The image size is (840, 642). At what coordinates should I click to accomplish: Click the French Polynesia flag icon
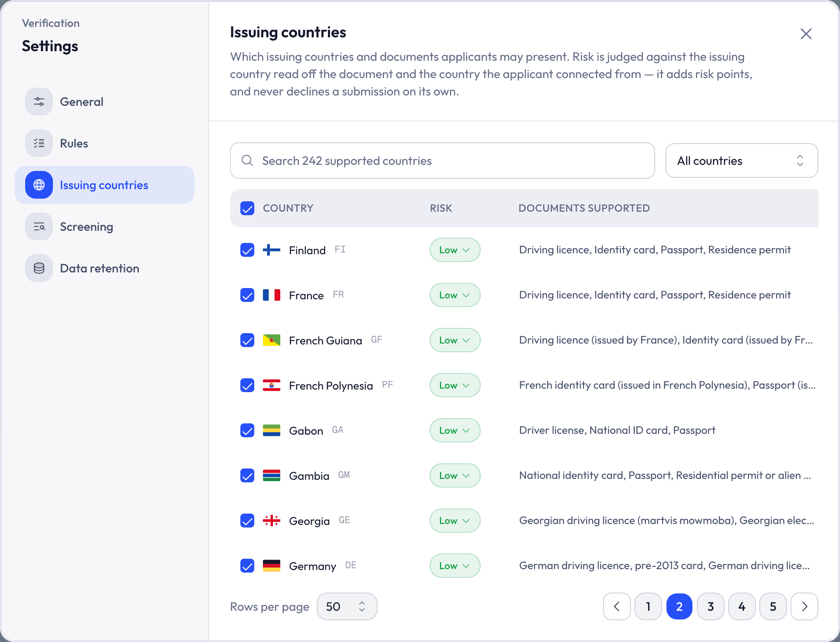(x=272, y=385)
